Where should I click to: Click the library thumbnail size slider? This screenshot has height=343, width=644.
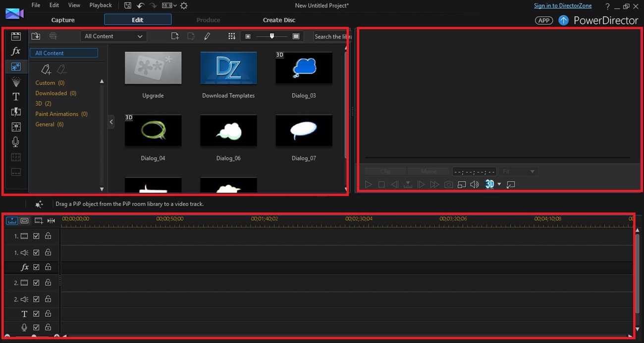(272, 36)
